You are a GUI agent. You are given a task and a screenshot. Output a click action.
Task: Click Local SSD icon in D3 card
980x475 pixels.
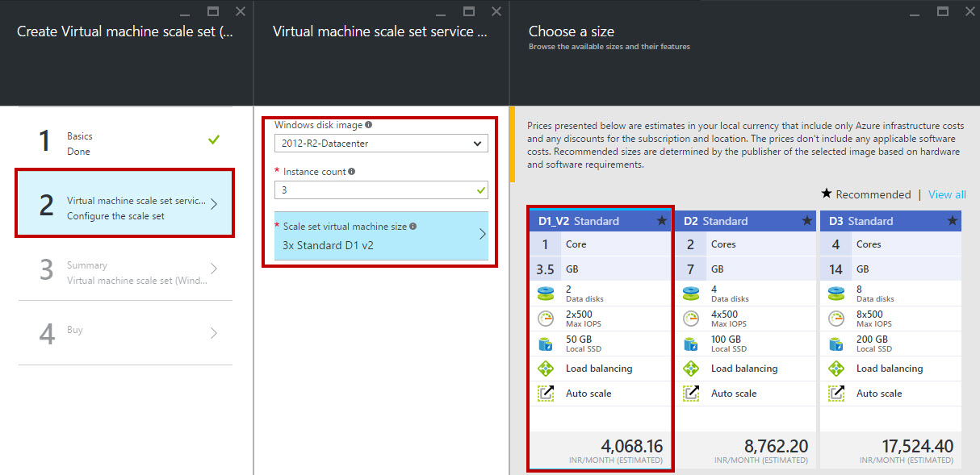coord(836,344)
